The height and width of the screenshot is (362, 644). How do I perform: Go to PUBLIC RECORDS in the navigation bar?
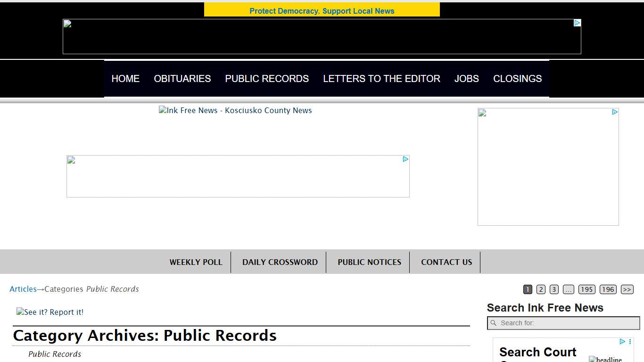(x=267, y=79)
